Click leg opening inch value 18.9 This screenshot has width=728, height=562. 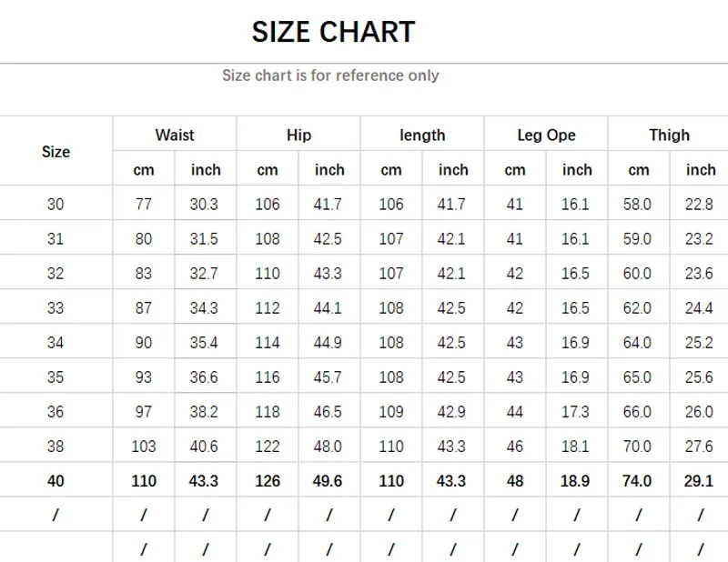(576, 481)
